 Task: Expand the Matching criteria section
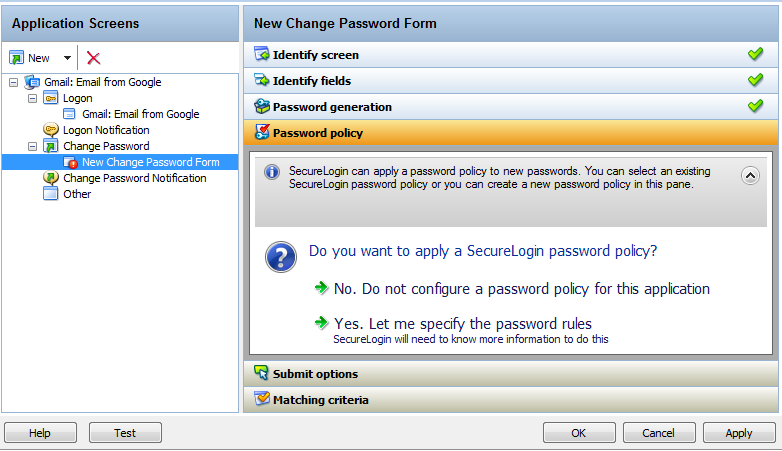coord(320,400)
